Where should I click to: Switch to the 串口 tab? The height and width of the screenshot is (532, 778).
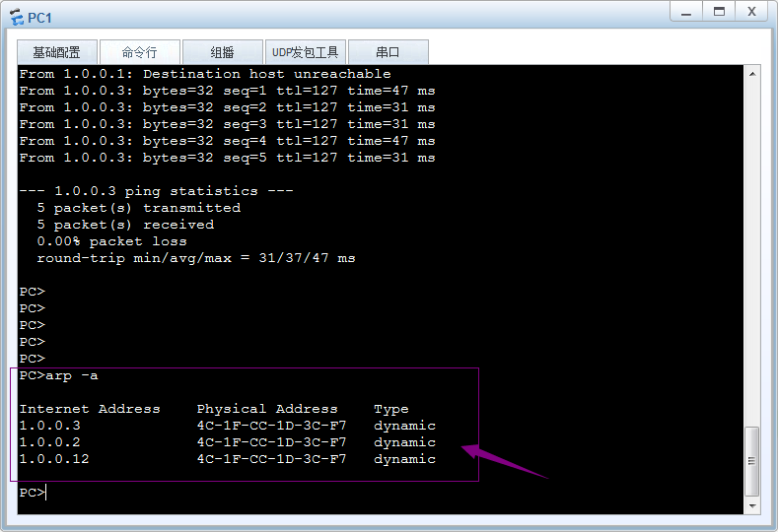pos(388,52)
